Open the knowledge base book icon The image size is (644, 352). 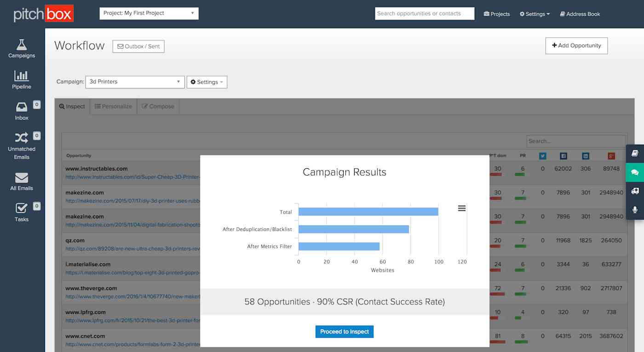pos(635,153)
